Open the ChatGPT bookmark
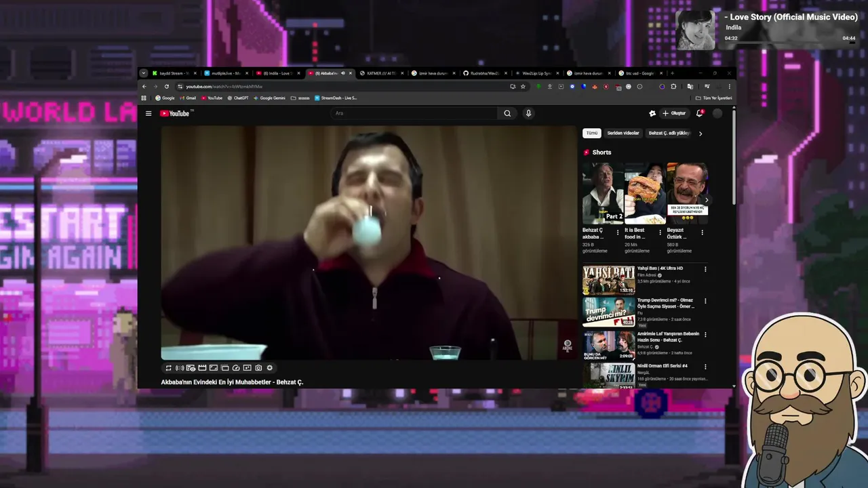Image resolution: width=868 pixels, height=488 pixels. coord(237,98)
